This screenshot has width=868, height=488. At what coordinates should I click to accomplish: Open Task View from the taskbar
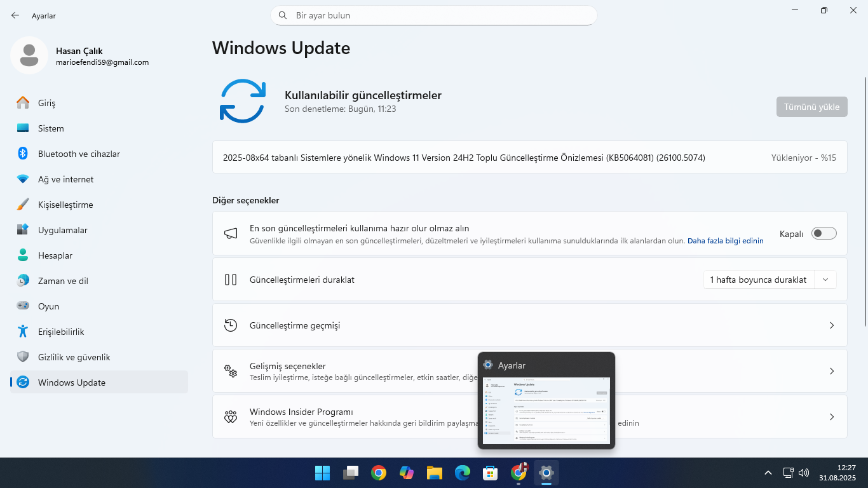[351, 473]
